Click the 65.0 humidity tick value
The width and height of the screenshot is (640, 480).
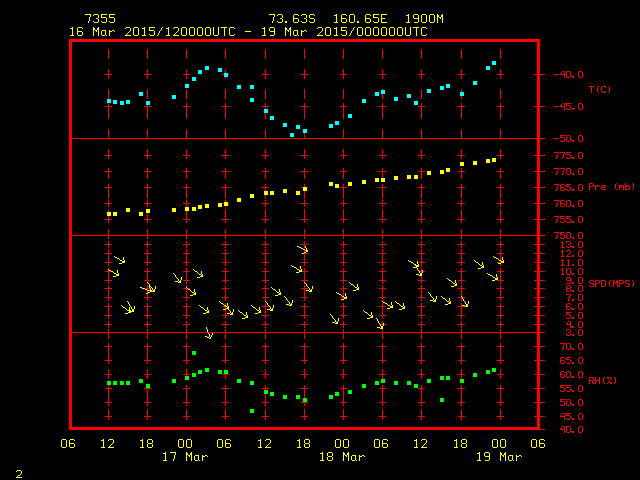(x=571, y=361)
